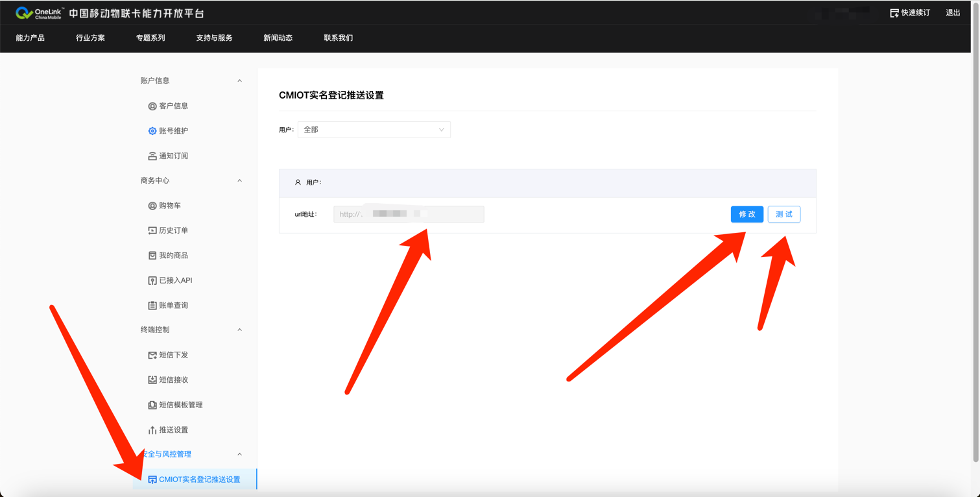Image resolution: width=980 pixels, height=497 pixels.
Task: Click the url地址 input field
Action: coord(409,214)
